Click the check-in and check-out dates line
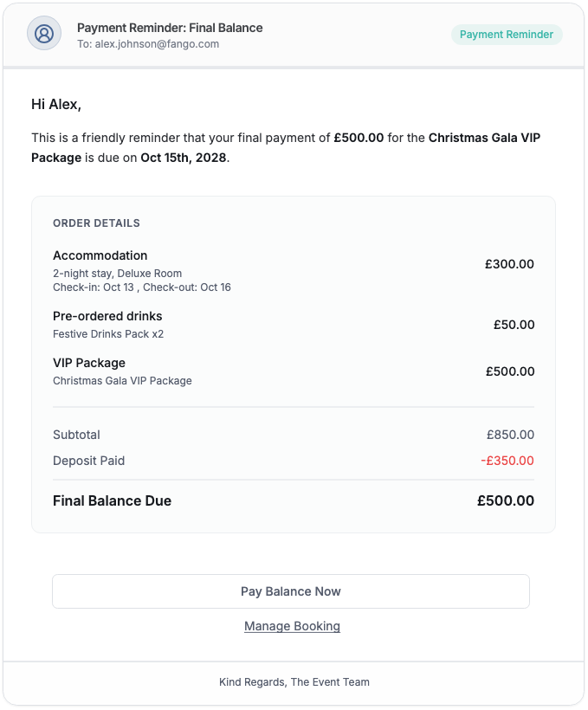588x710 pixels. (142, 287)
